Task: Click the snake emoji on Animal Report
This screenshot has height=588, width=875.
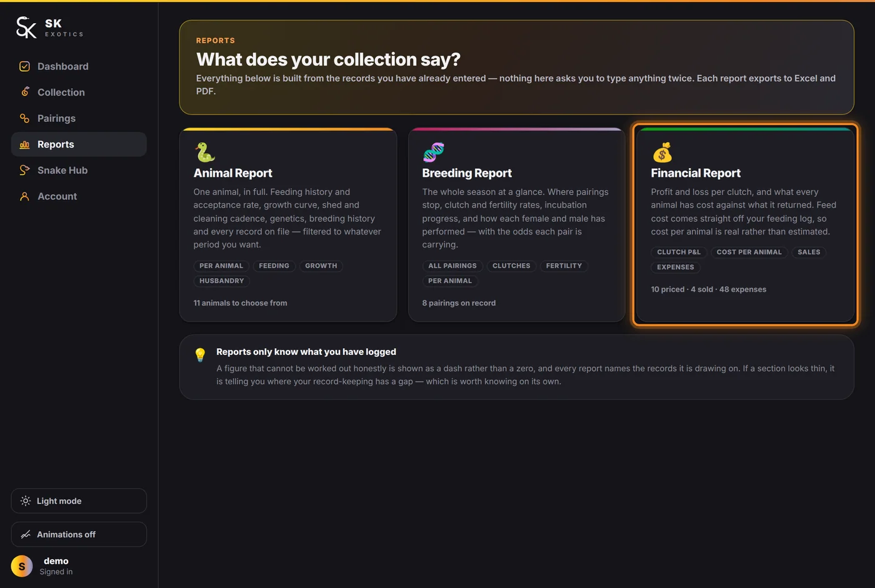Action: tap(204, 152)
